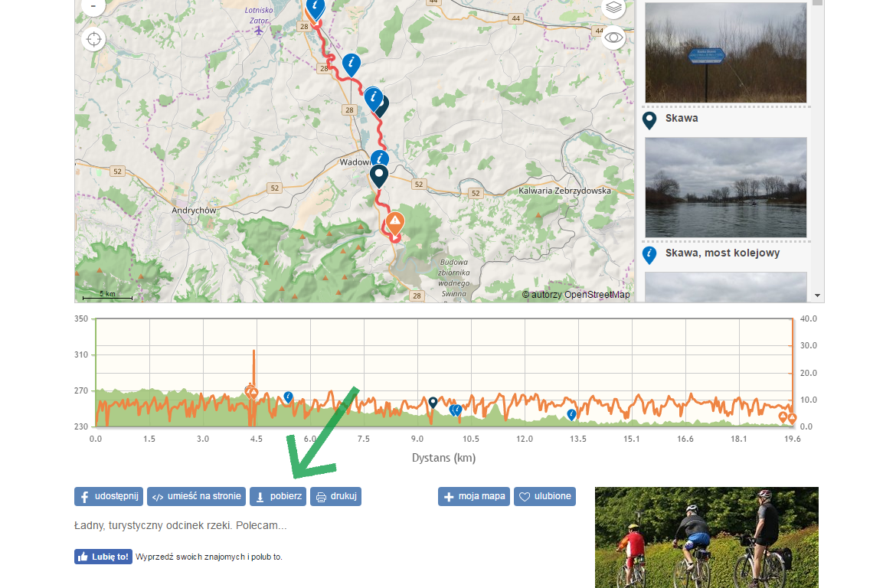Open the cyclists photo thumbnail
The height and width of the screenshot is (588, 896).
pos(707,537)
